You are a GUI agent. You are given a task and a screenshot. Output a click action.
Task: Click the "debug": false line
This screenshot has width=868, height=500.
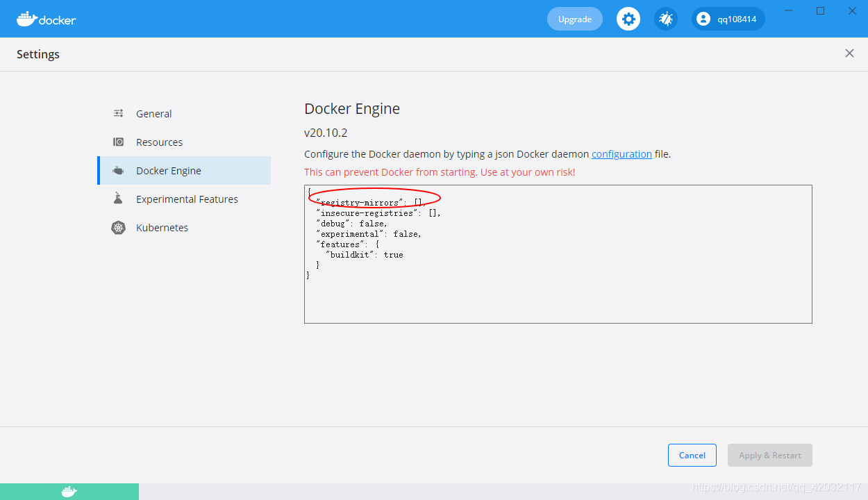click(352, 224)
